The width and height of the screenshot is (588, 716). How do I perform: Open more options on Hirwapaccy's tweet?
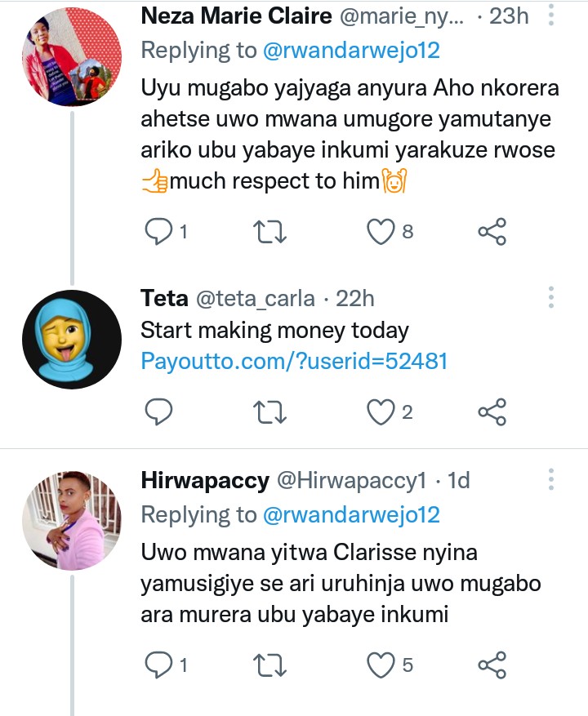pos(551,479)
